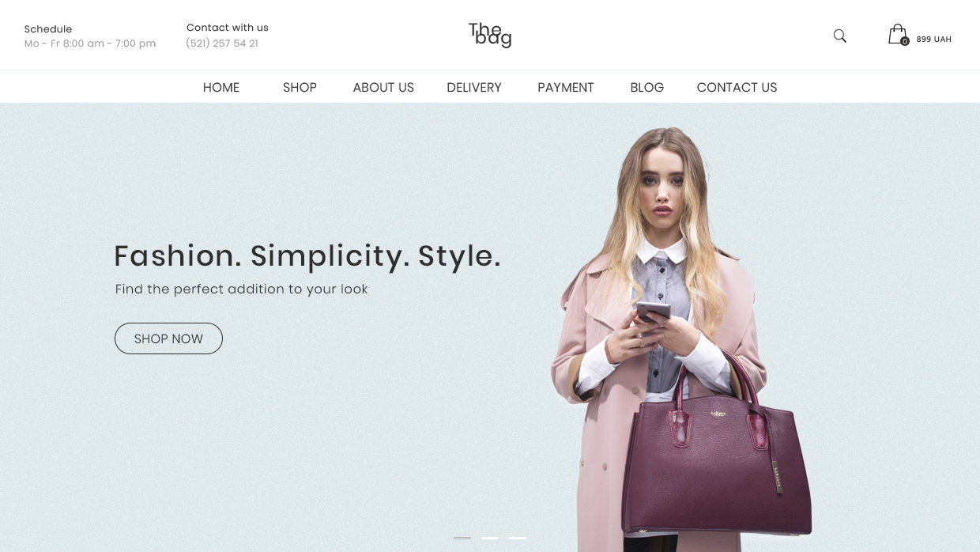Click the 899 UAH cart total

coord(934,40)
